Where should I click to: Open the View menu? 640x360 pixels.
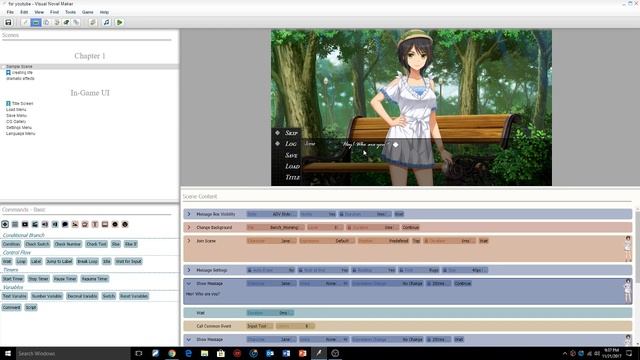point(39,12)
